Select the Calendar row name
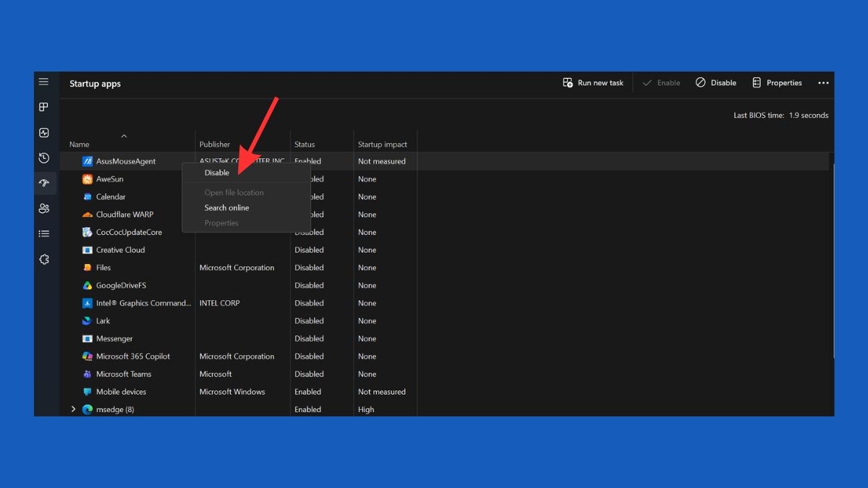 pos(111,197)
